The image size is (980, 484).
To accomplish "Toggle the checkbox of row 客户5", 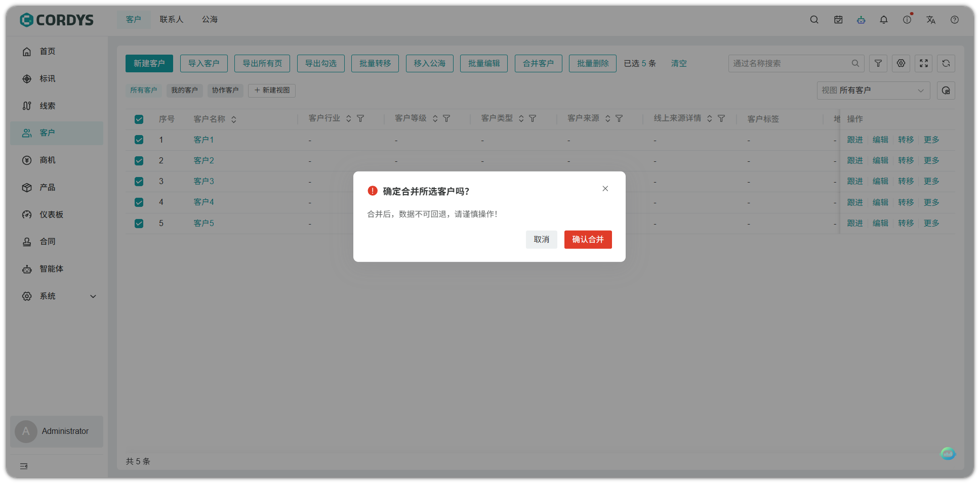I will pyautogui.click(x=139, y=223).
